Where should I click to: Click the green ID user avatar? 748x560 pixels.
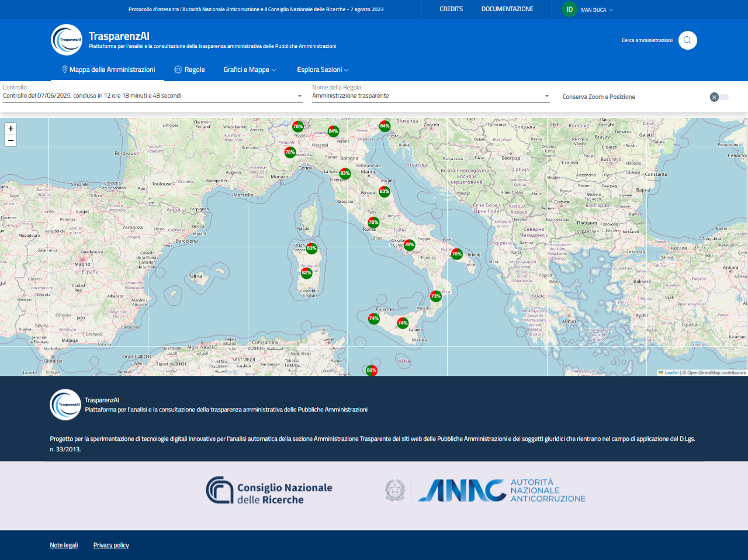point(569,9)
